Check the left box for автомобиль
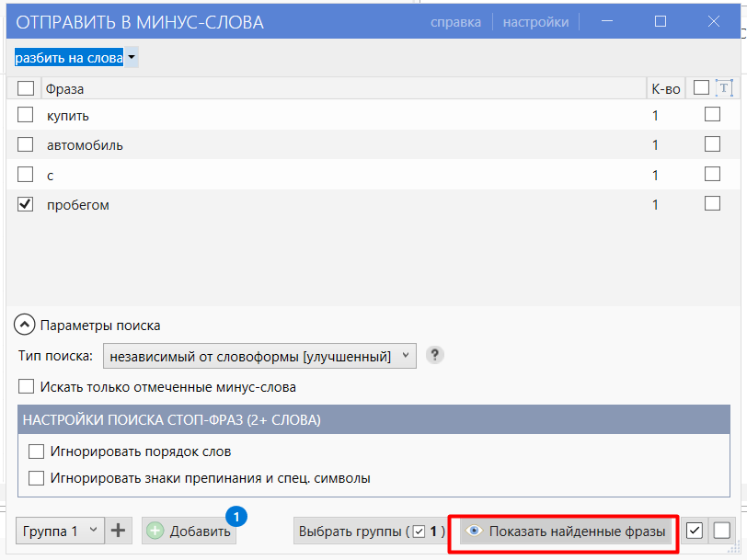 tap(25, 144)
